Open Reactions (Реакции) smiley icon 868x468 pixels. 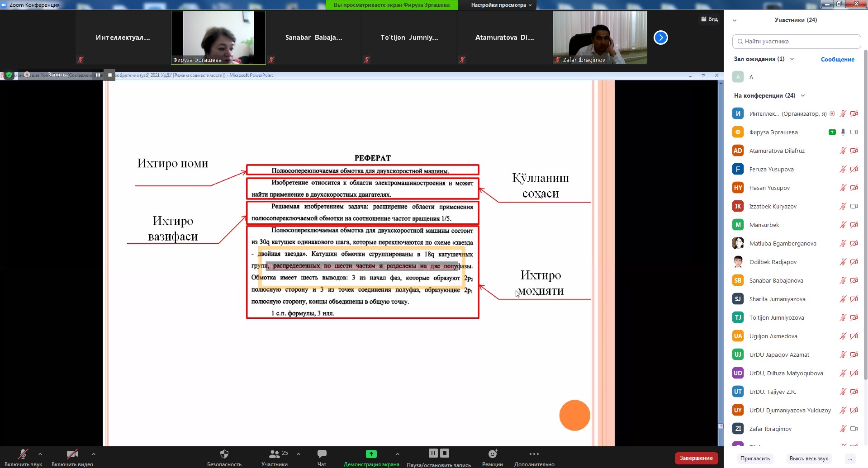pos(493,454)
